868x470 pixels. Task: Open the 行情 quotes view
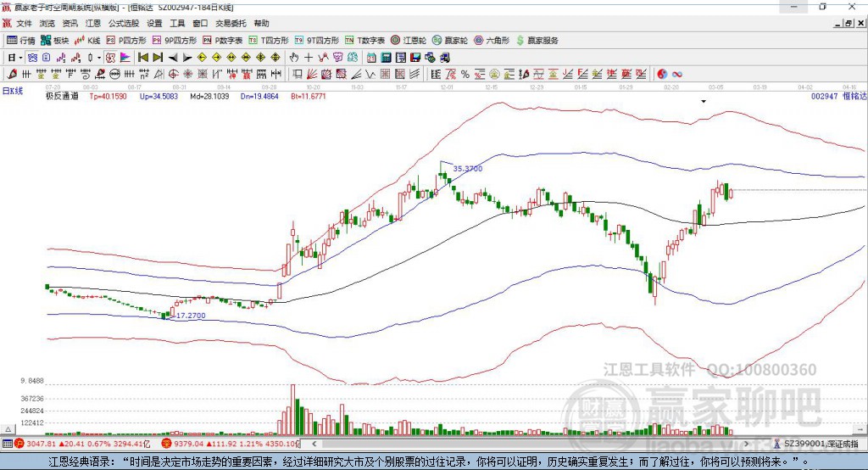tap(21, 41)
